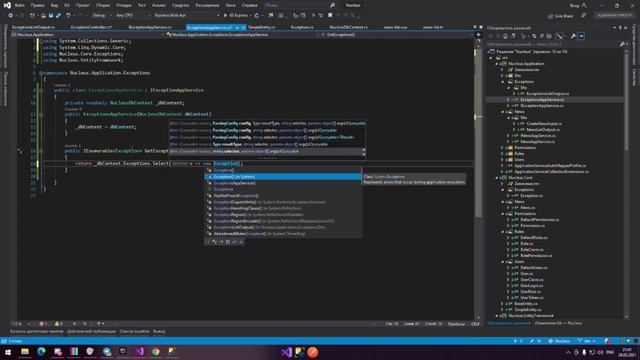Click the Solution Explorer home icon
Image resolution: width=640 pixels, height=360 pixels.
[505, 36]
